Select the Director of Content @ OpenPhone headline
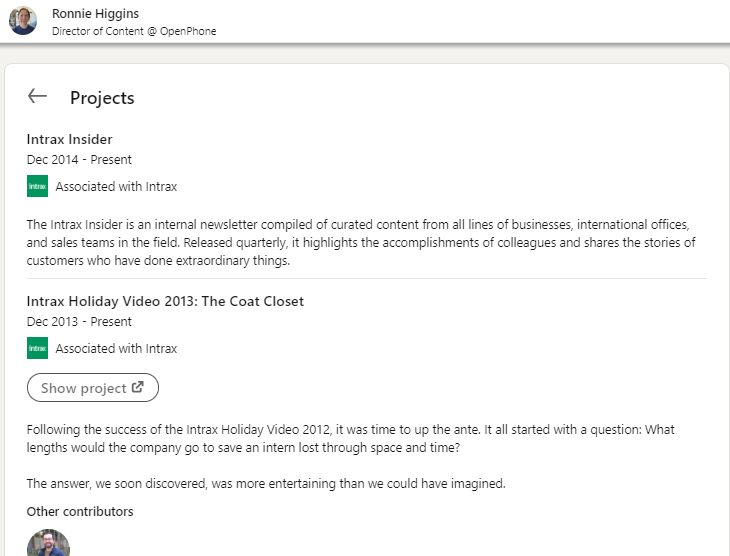 134,31
